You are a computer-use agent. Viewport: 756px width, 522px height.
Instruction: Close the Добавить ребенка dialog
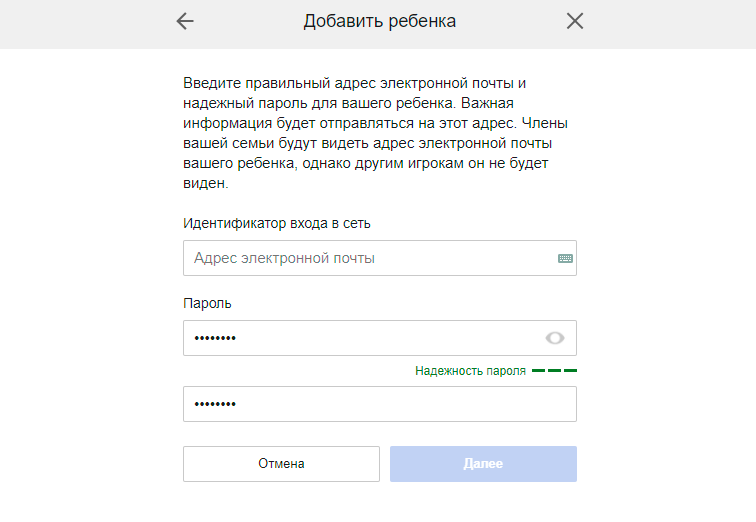(575, 21)
